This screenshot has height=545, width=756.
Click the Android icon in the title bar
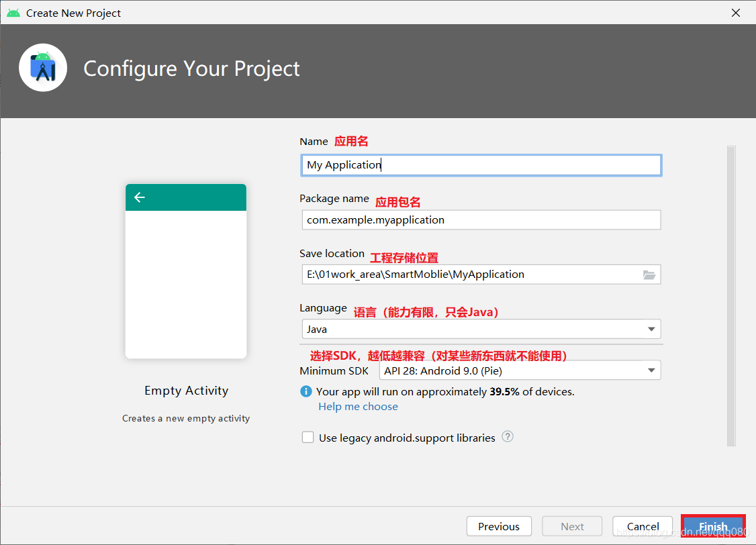point(13,13)
